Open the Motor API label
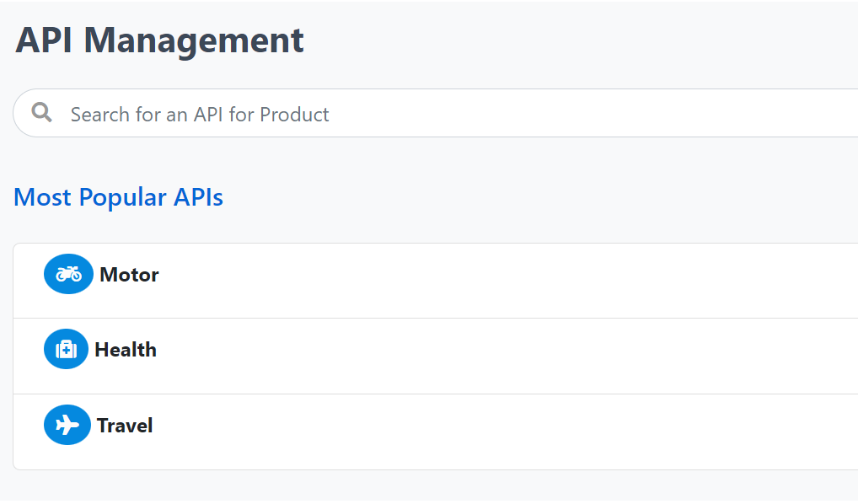858x504 pixels. point(129,275)
